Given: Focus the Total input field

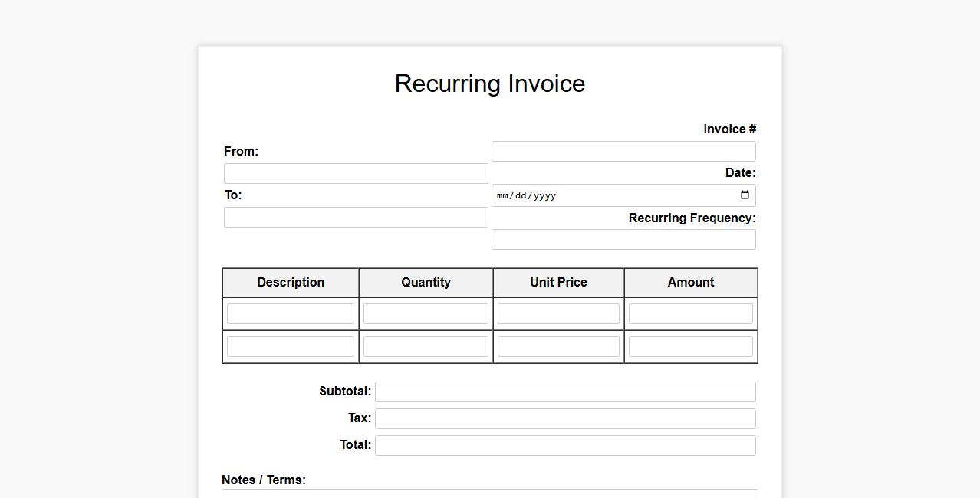Looking at the screenshot, I should click(564, 445).
